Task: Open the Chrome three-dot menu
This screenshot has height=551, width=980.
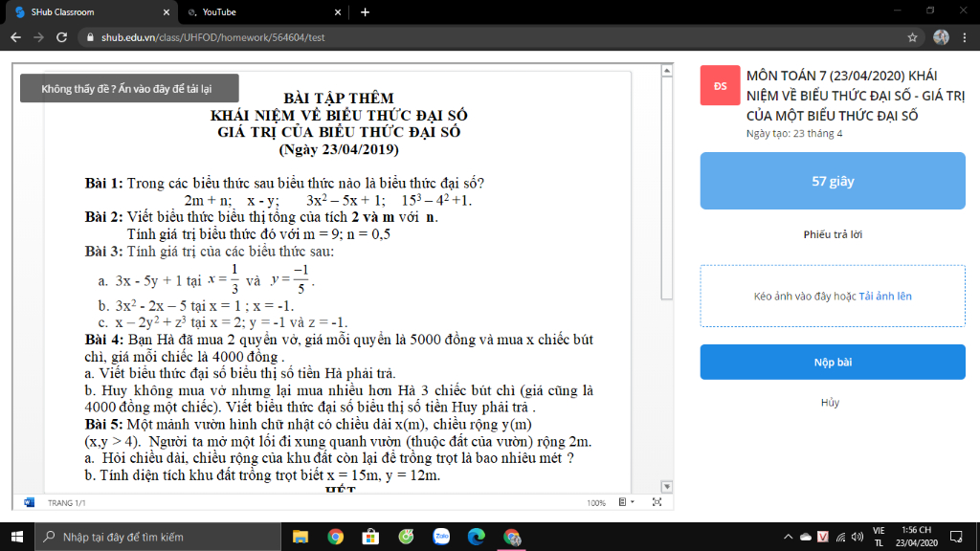Action: 965,37
